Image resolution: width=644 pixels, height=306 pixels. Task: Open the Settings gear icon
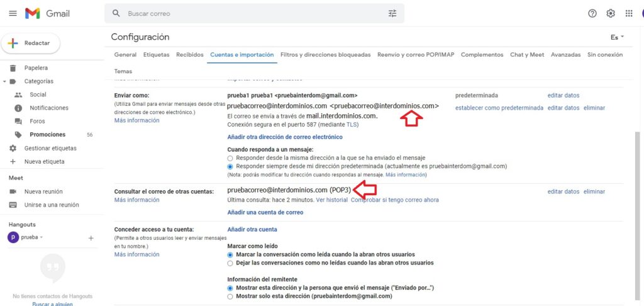click(x=611, y=14)
